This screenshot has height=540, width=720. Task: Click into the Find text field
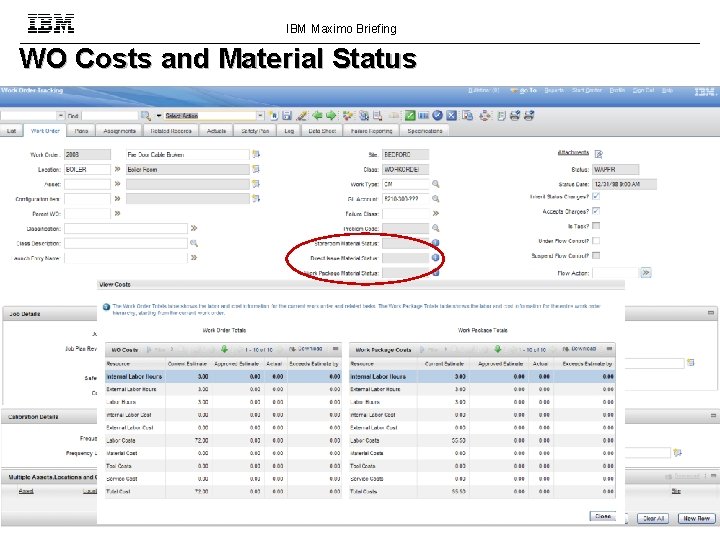click(110, 116)
